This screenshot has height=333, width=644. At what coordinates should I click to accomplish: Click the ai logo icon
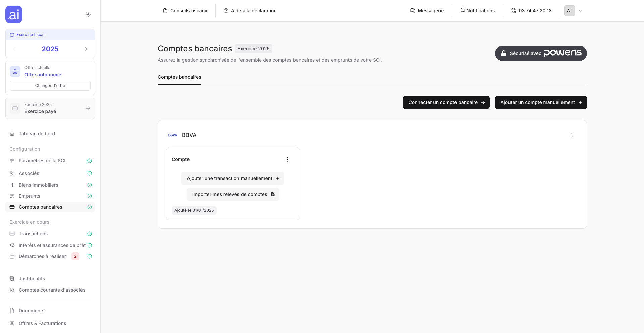(x=13, y=14)
